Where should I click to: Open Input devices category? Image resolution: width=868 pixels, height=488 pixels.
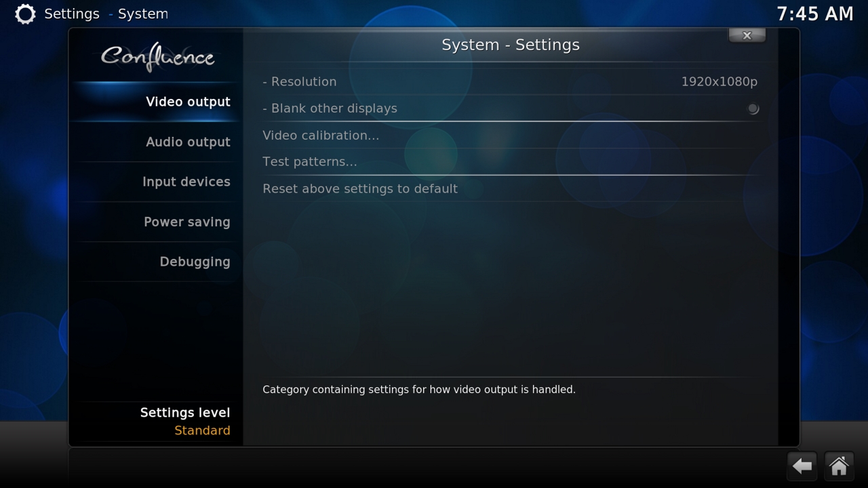(x=156, y=182)
